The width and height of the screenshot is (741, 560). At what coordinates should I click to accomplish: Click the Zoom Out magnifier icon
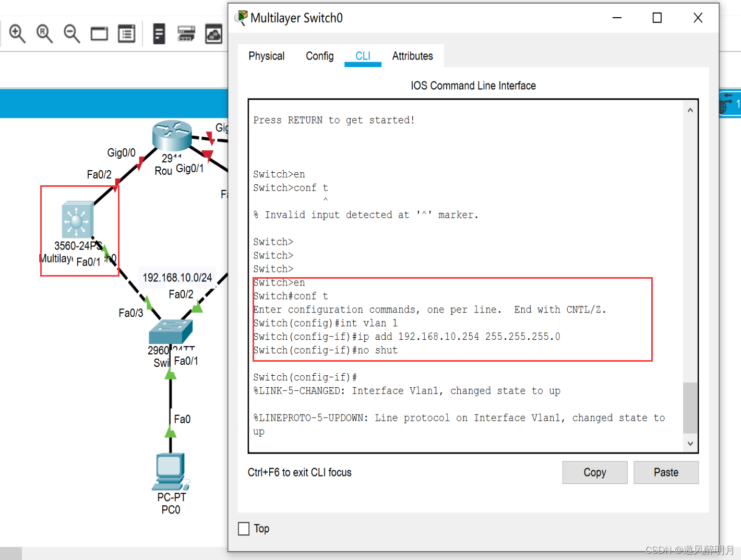coord(71,34)
